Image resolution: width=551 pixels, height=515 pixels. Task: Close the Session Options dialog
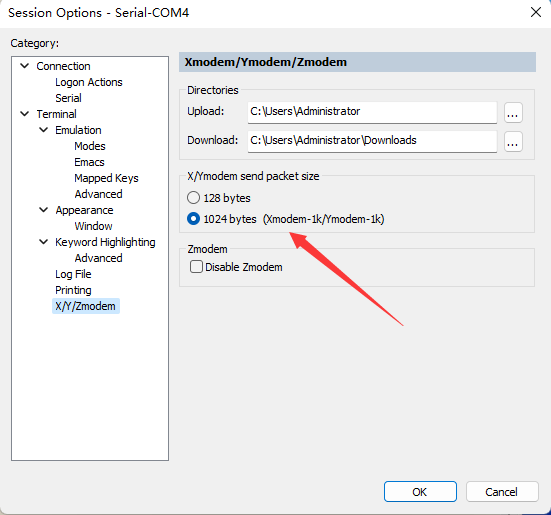click(536, 12)
